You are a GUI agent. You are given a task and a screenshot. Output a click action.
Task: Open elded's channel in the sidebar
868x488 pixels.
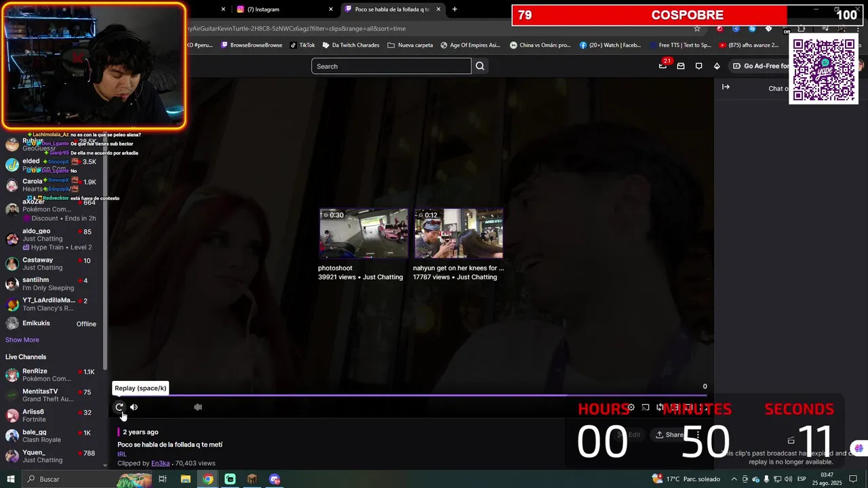pos(52,165)
